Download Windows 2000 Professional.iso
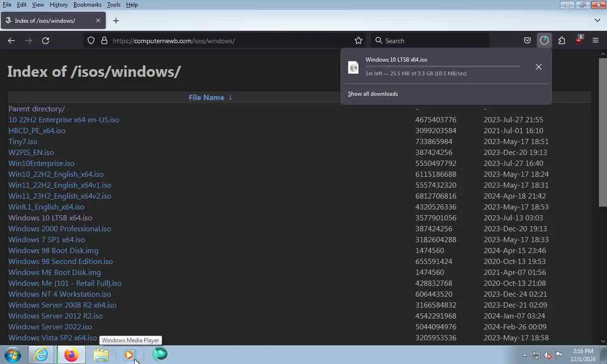The width and height of the screenshot is (607, 364). (60, 228)
